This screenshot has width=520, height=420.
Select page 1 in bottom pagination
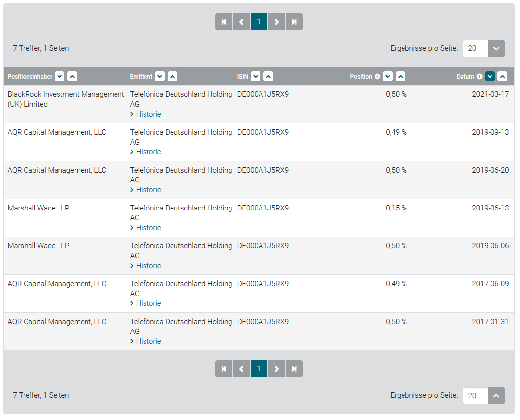(x=259, y=369)
